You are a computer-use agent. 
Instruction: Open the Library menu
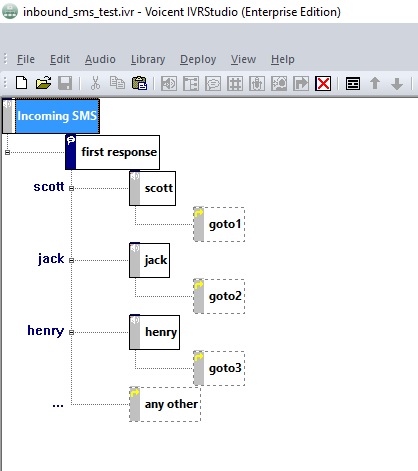(148, 59)
